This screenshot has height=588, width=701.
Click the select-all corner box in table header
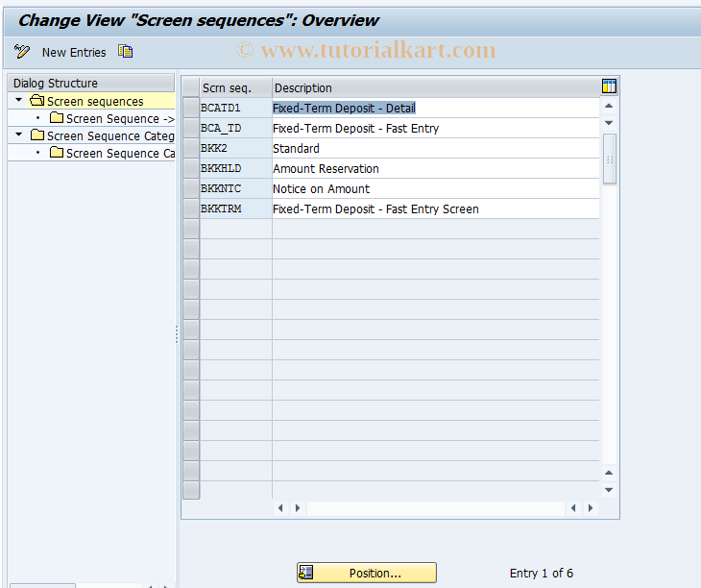pos(191,87)
